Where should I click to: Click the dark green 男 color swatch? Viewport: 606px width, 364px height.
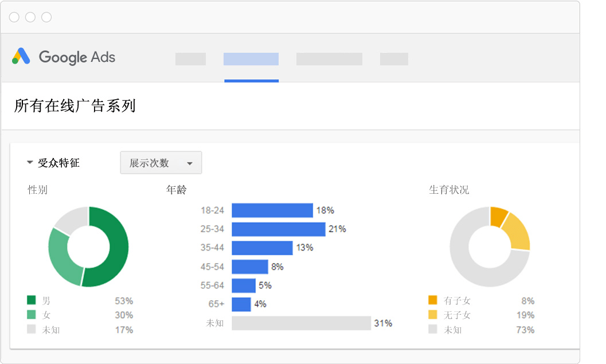pyautogui.click(x=33, y=300)
